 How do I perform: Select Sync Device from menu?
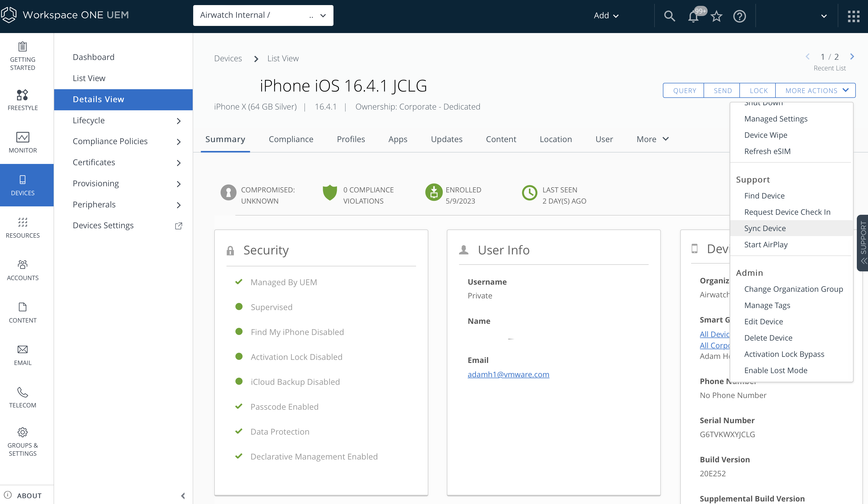point(791,228)
